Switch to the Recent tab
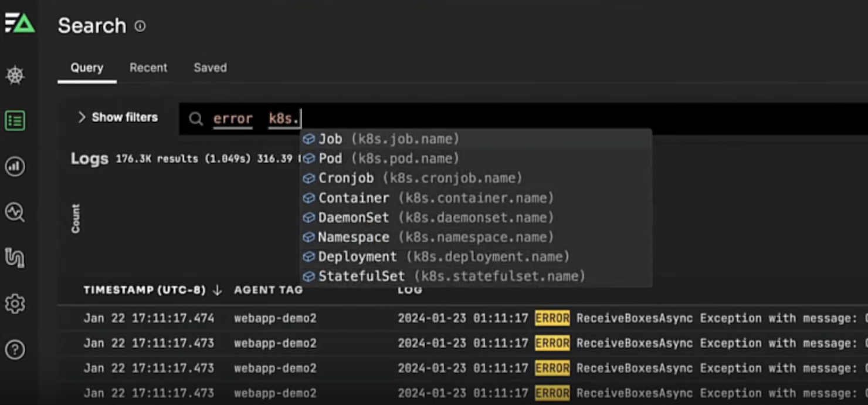868x405 pixels. click(x=148, y=67)
